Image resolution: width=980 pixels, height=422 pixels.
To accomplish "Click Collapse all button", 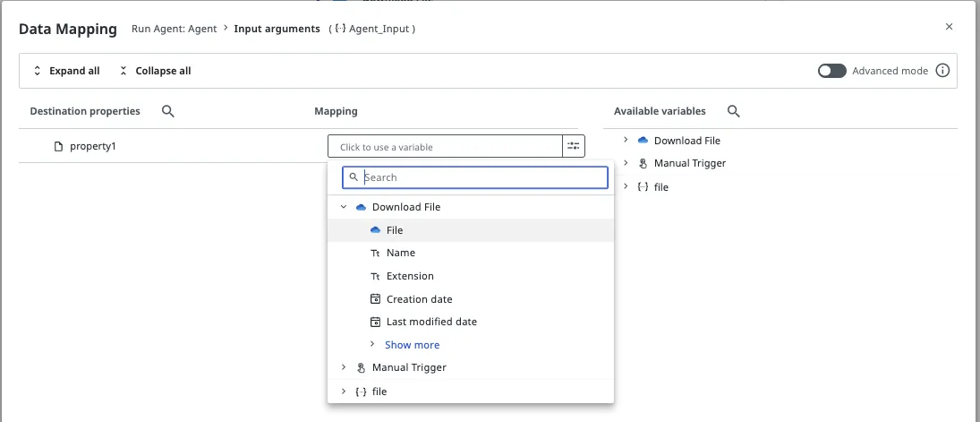I will pos(155,71).
